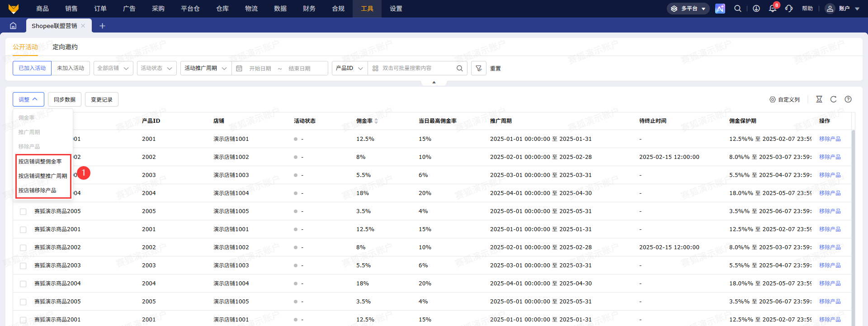Check the second 赛狐演示商品2002 row checkbox
The height and width of the screenshot is (326, 868).
[x=23, y=247]
